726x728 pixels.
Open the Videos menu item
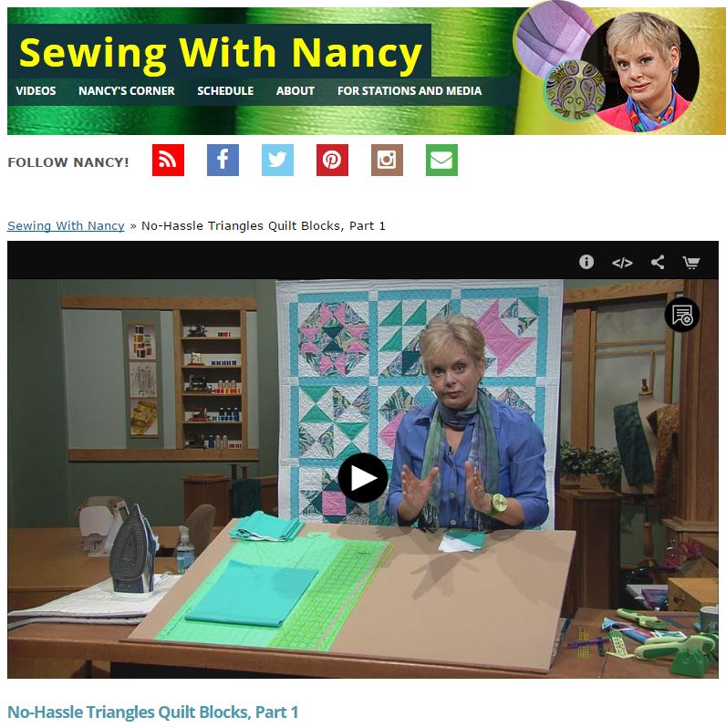point(36,91)
